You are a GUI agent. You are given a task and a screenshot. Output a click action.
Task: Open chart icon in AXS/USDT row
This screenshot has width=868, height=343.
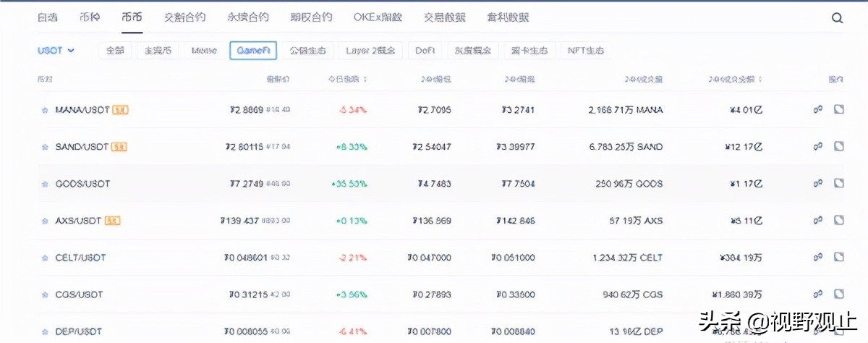coord(818,220)
